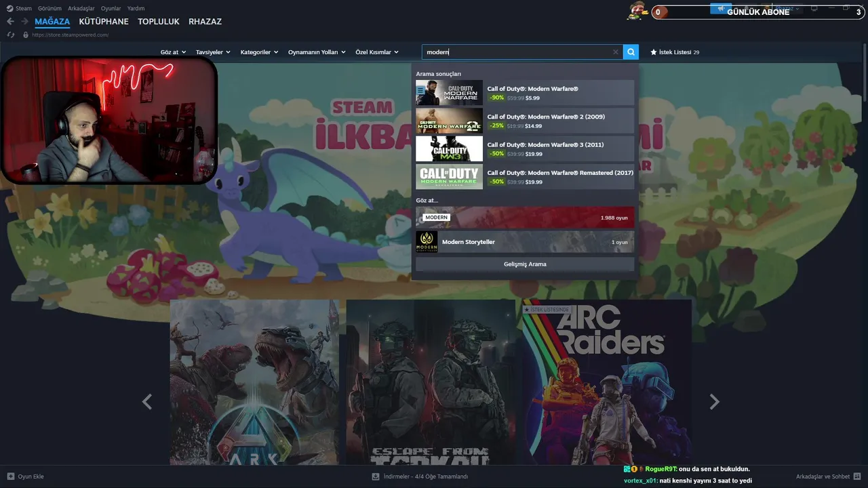Expand the Oynamanın Yolları dropdown
This screenshot has width=868, height=488.
pyautogui.click(x=317, y=52)
